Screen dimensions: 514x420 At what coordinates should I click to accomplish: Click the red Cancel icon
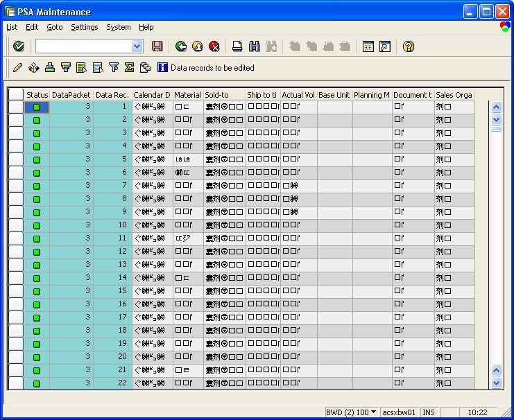click(214, 46)
